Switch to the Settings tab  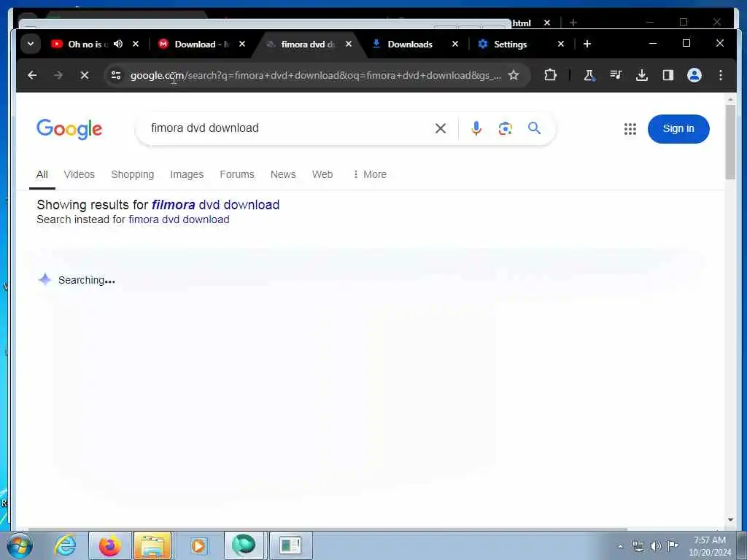[x=510, y=44]
